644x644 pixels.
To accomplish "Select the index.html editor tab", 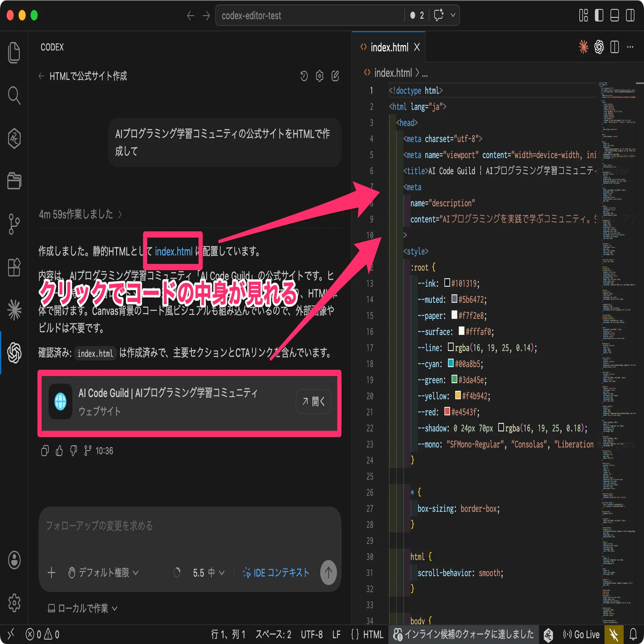I will pyautogui.click(x=389, y=47).
